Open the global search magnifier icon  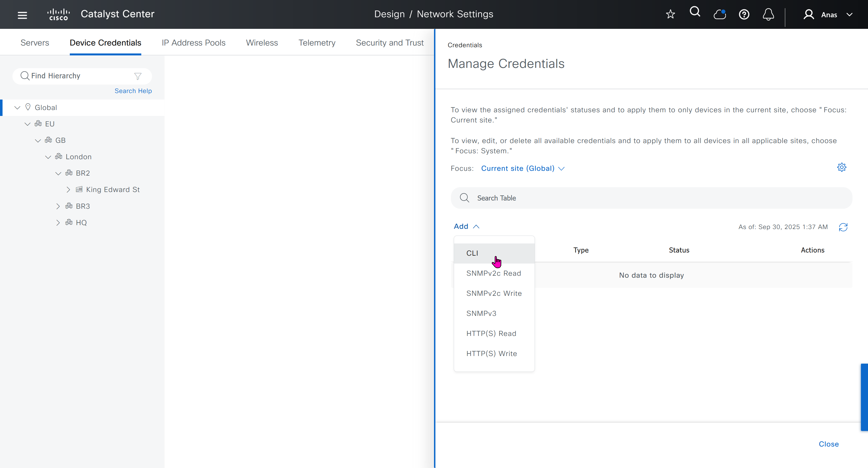click(x=695, y=12)
